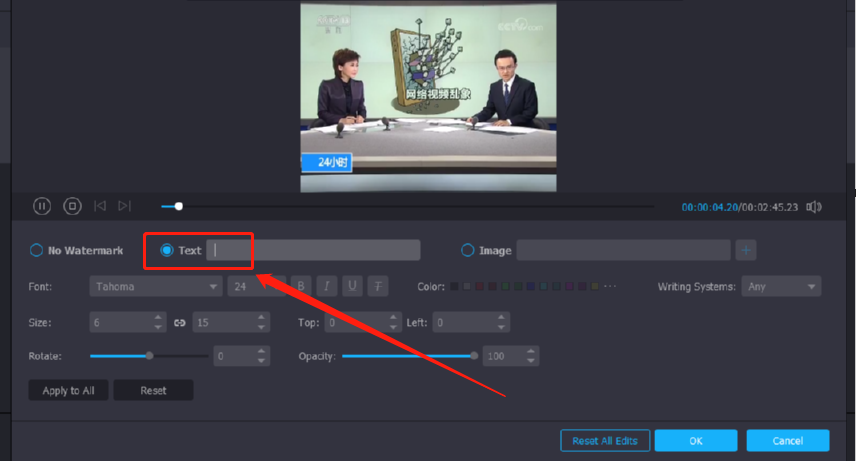Decrease the Size width value 6
Image resolution: width=856 pixels, height=462 pixels.
click(158, 327)
